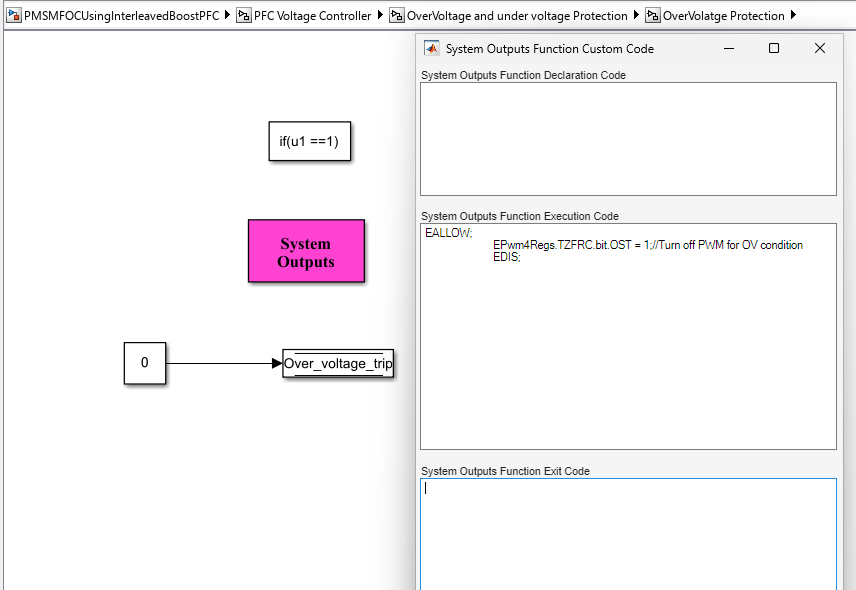
Task: Select the magenta System Outputs block
Action: click(306, 251)
